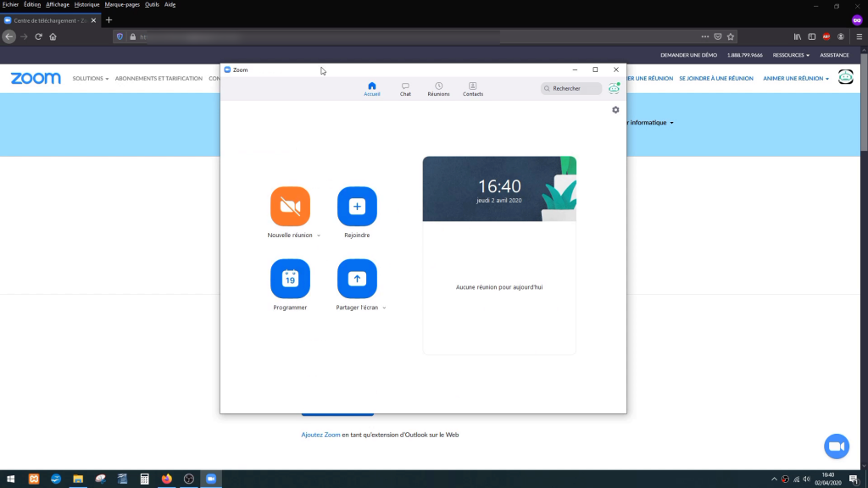Show hidden system tray icons
This screenshot has width=868, height=488.
[774, 480]
